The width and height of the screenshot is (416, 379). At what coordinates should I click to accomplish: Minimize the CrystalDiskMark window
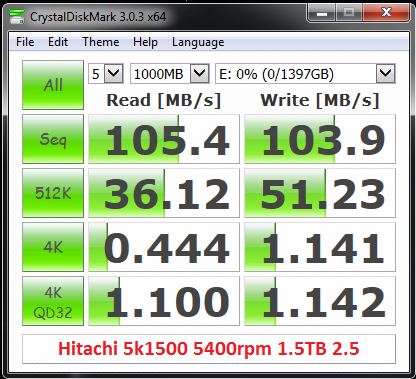321,13
